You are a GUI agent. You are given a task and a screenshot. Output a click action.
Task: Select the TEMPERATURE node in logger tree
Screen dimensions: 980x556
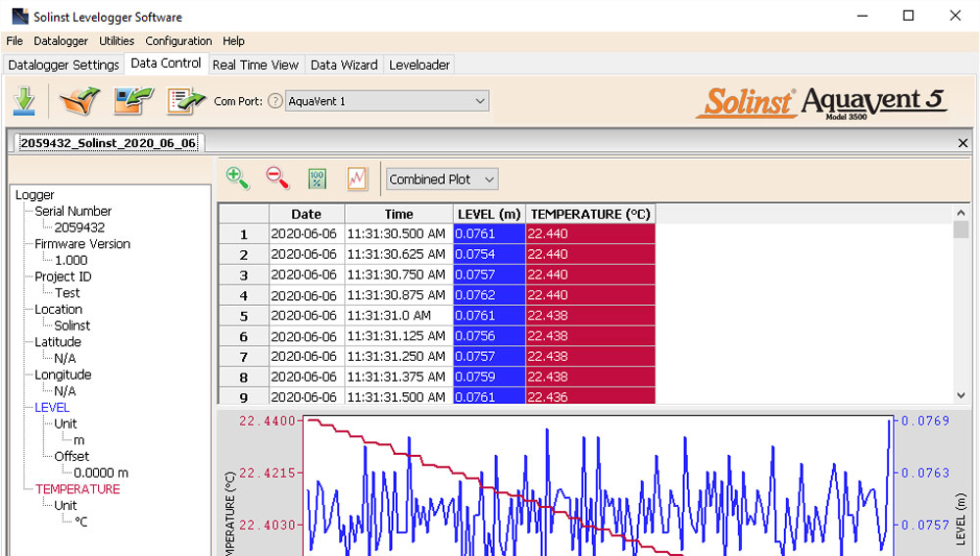pyautogui.click(x=77, y=489)
